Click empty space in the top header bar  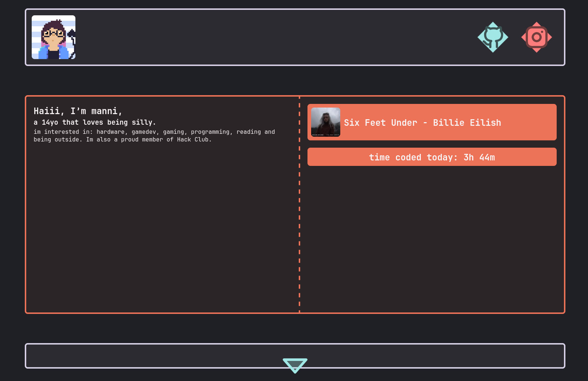(x=273, y=37)
